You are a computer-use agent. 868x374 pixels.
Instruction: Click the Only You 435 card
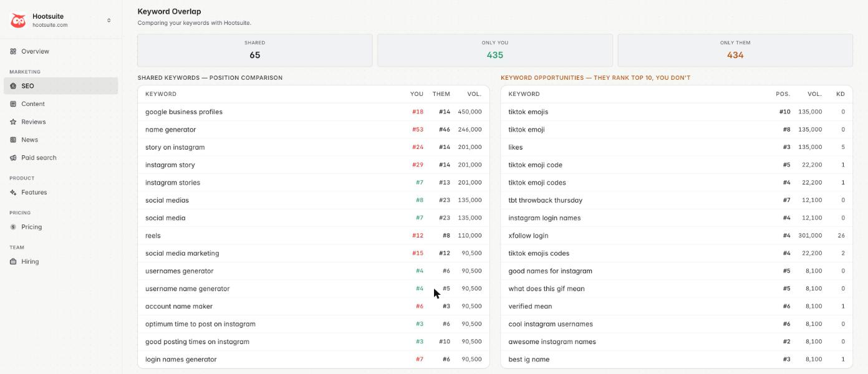pos(495,50)
